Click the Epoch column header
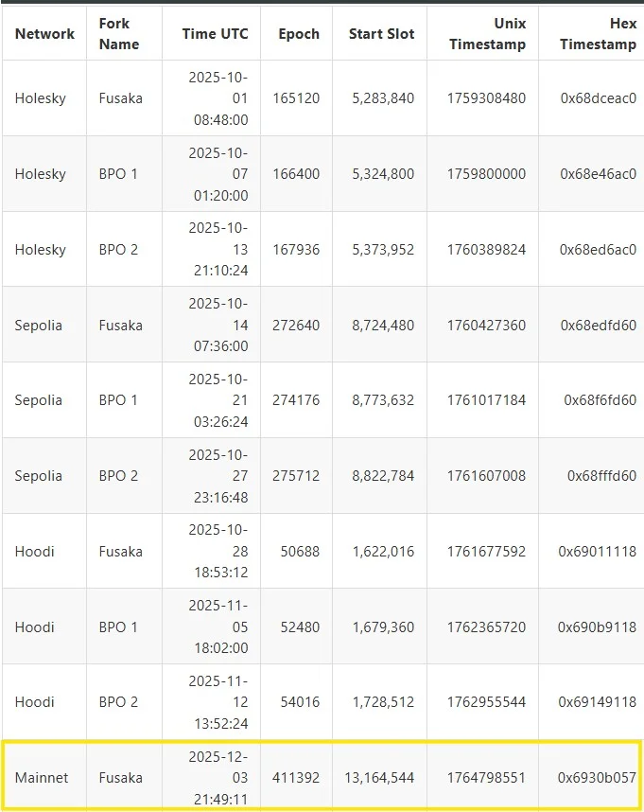This screenshot has width=644, height=812. [x=299, y=34]
